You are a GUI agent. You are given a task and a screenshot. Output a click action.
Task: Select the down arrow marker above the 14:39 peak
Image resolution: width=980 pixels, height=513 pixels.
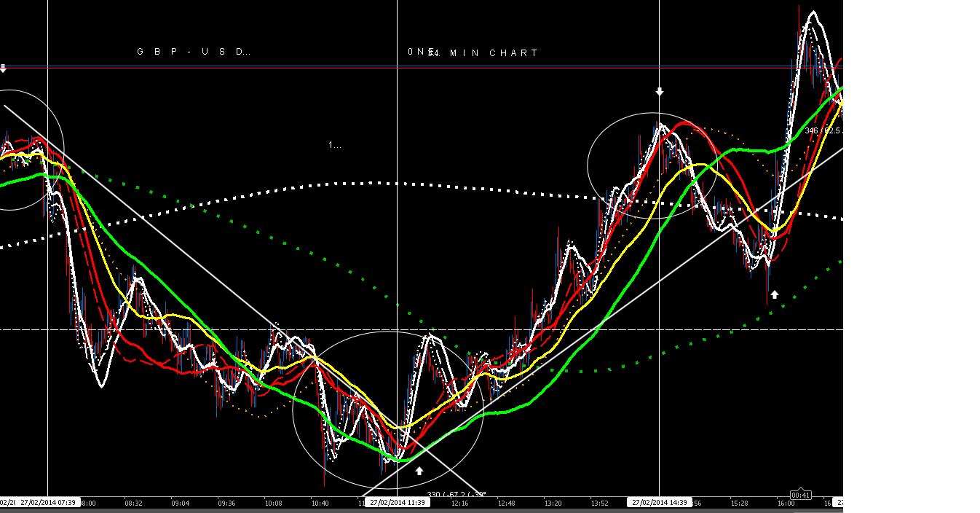pyautogui.click(x=660, y=92)
